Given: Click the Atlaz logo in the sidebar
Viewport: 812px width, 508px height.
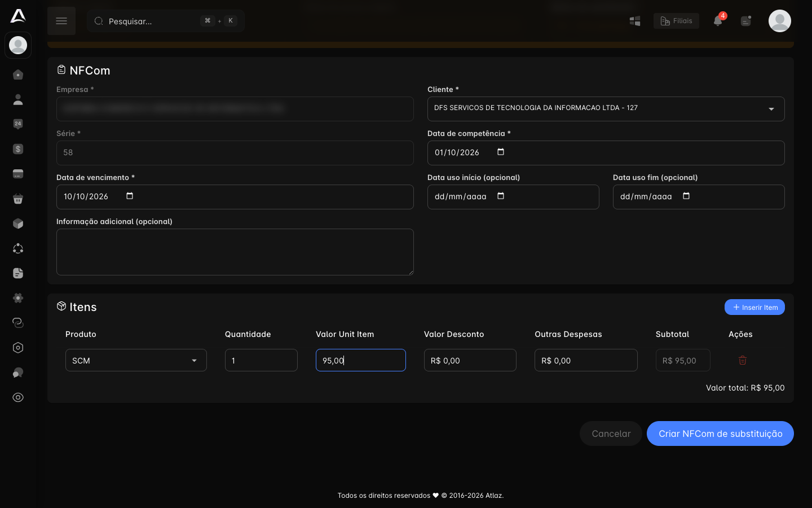Looking at the screenshot, I should [x=18, y=16].
